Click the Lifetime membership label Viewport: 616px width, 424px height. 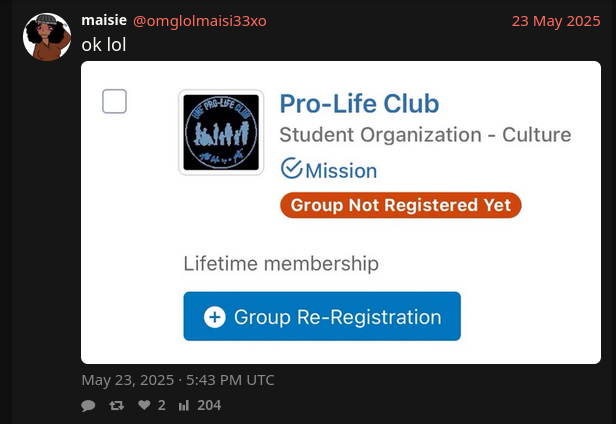(281, 264)
